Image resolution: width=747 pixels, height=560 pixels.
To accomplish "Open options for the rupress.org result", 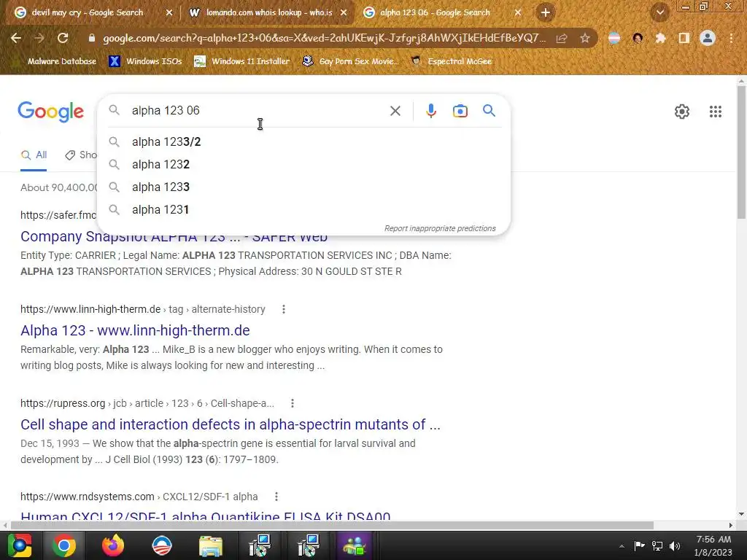I will (292, 403).
